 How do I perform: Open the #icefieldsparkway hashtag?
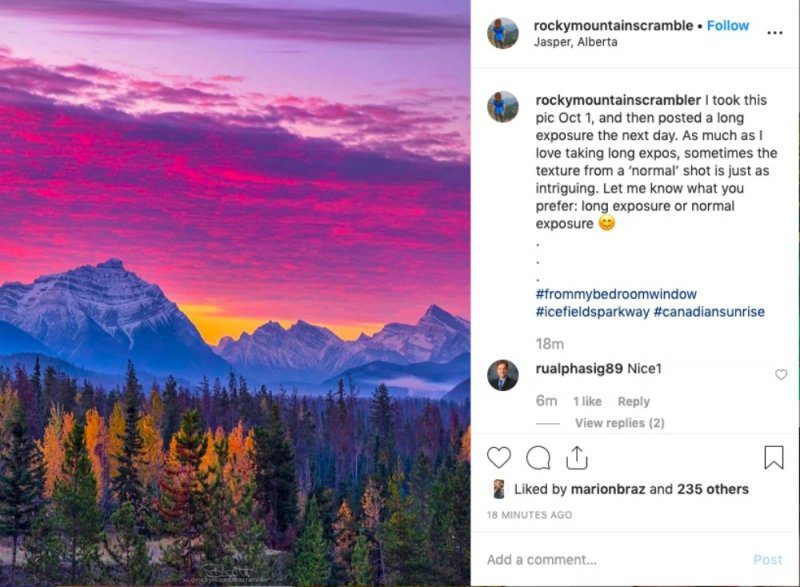pyautogui.click(x=578, y=311)
